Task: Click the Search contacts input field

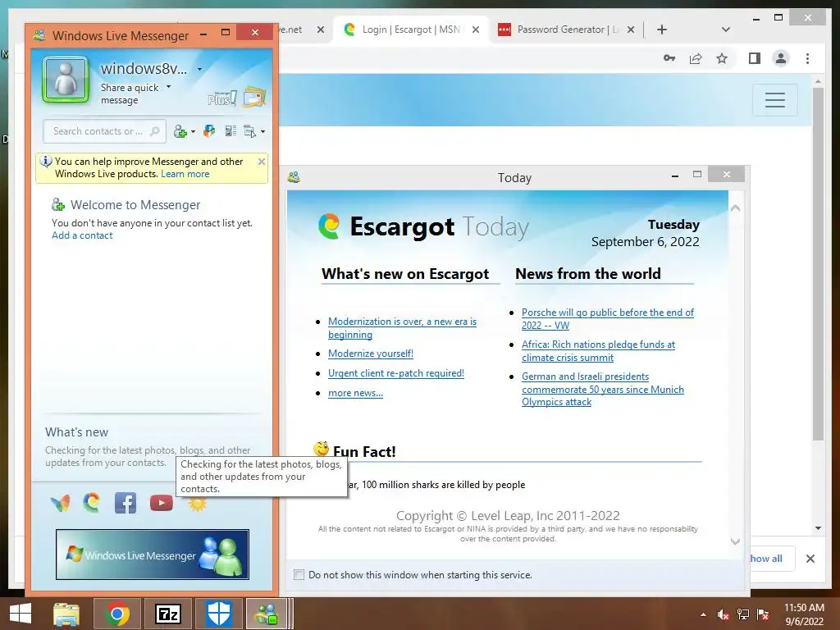Action: (104, 131)
